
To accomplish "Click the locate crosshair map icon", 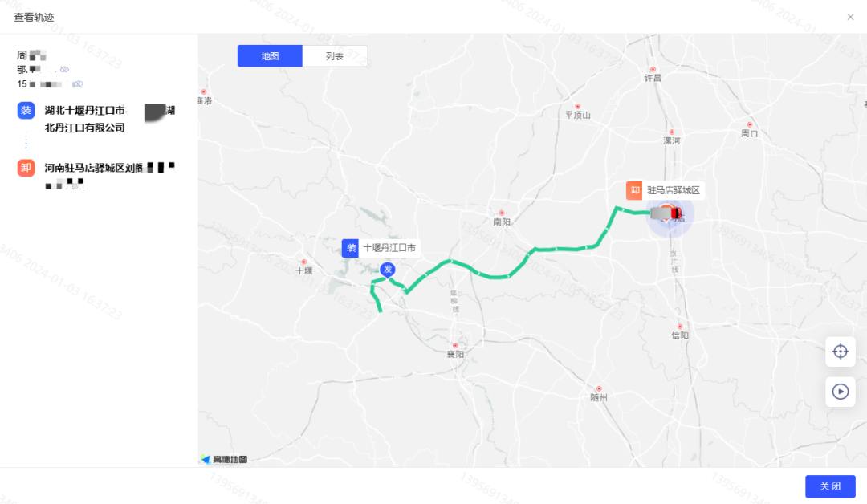I will coord(841,352).
